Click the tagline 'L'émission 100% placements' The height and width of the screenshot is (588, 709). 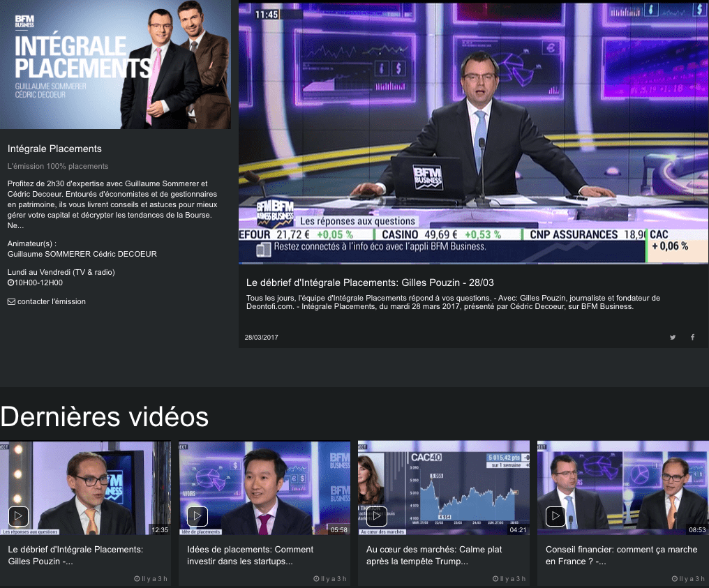coord(58,166)
